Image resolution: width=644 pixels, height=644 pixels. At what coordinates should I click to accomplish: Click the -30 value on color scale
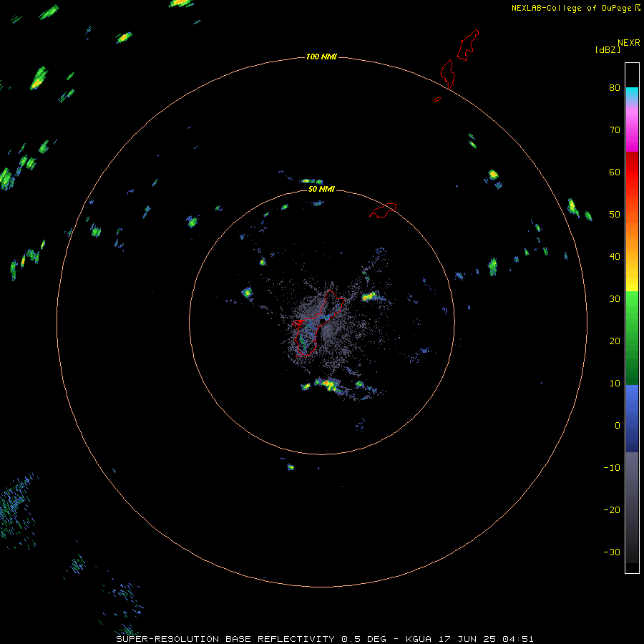612,552
